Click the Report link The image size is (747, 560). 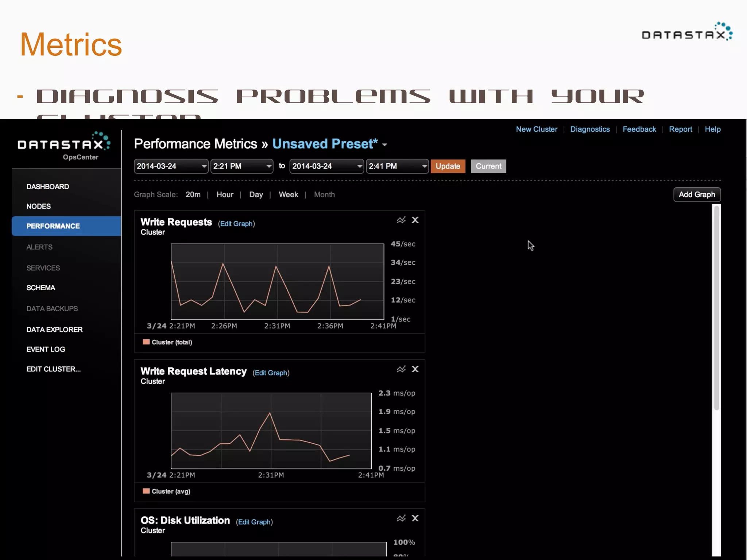(680, 129)
